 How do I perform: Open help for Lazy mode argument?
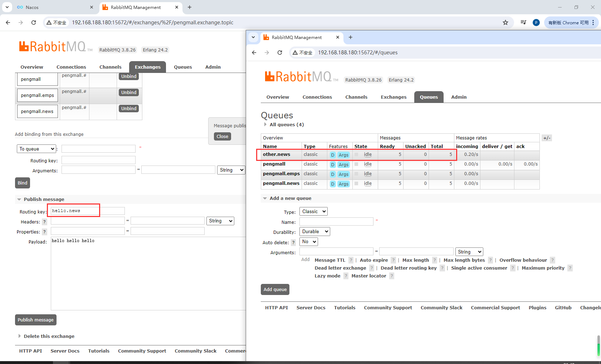tap(346, 276)
